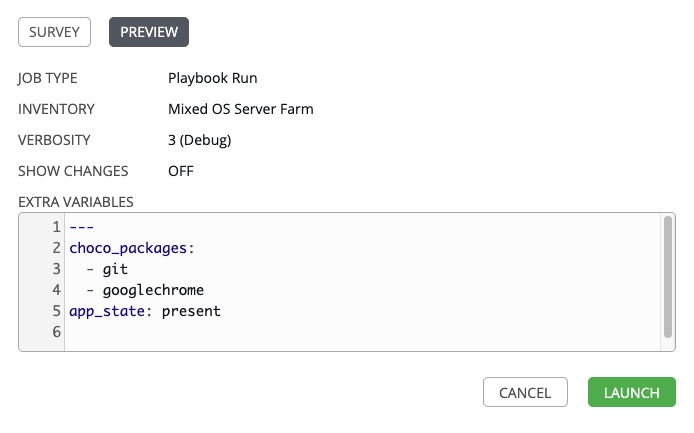Click the git list entry in the editor
This screenshot has width=694, height=433.
(x=115, y=269)
